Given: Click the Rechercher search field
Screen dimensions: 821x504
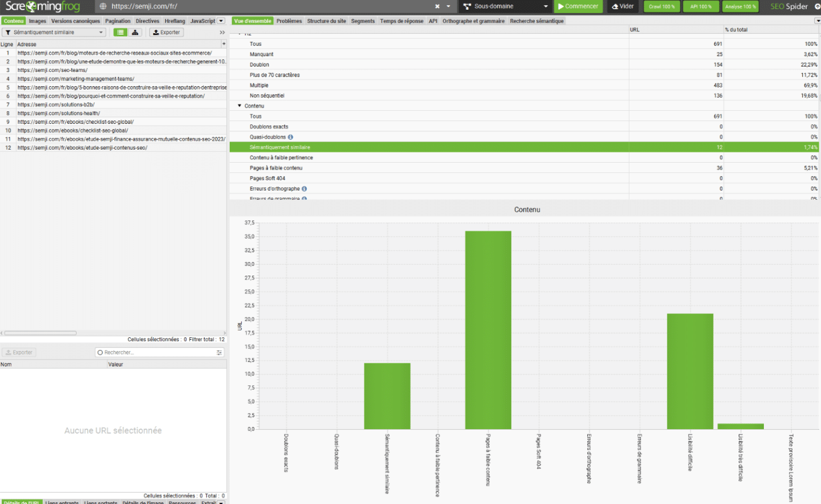Looking at the screenshot, I should pyautogui.click(x=159, y=353).
